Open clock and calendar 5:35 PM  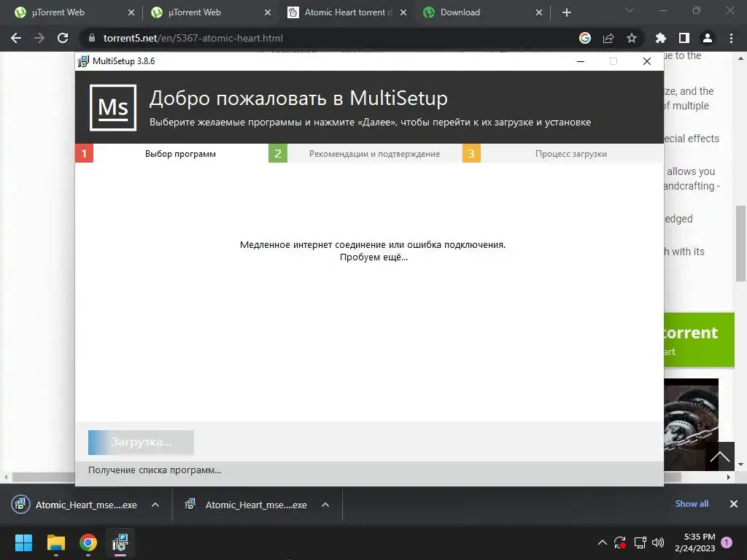[695, 542]
